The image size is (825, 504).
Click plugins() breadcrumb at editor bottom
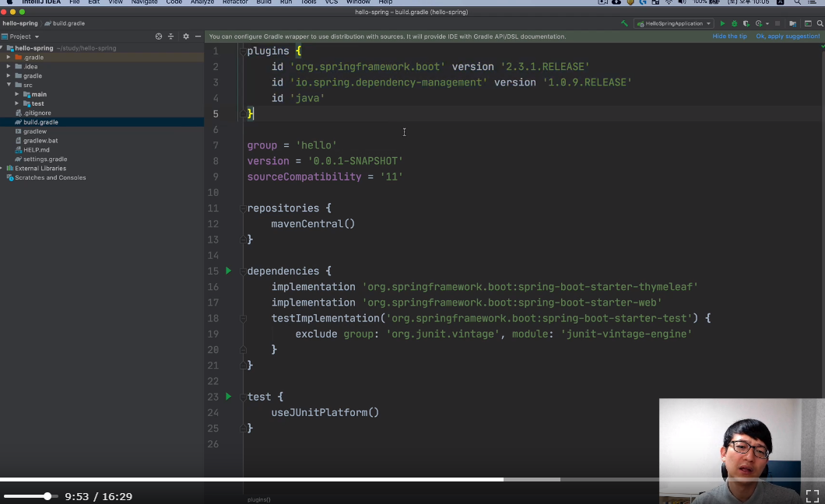pos(259,500)
